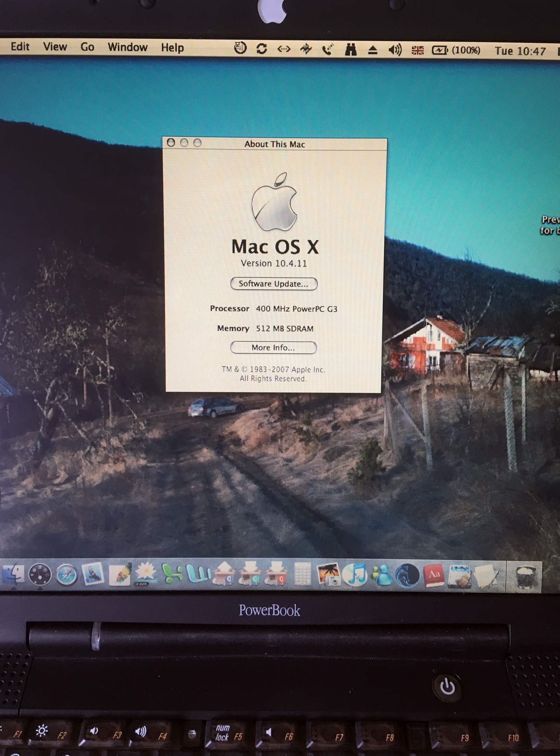Click the 512 MB SDRAM text
The width and height of the screenshot is (560, 756).
[x=285, y=328]
